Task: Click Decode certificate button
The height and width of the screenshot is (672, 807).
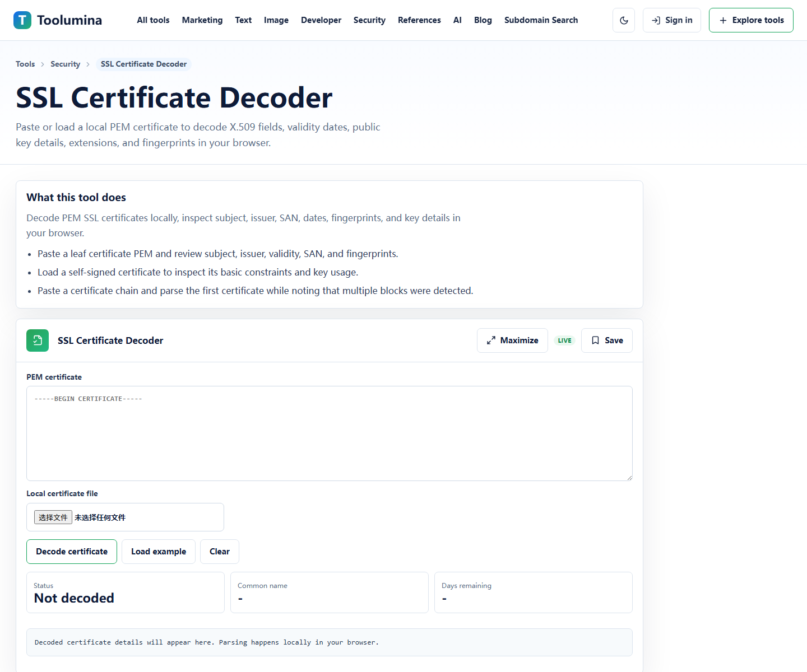Action: click(x=72, y=552)
